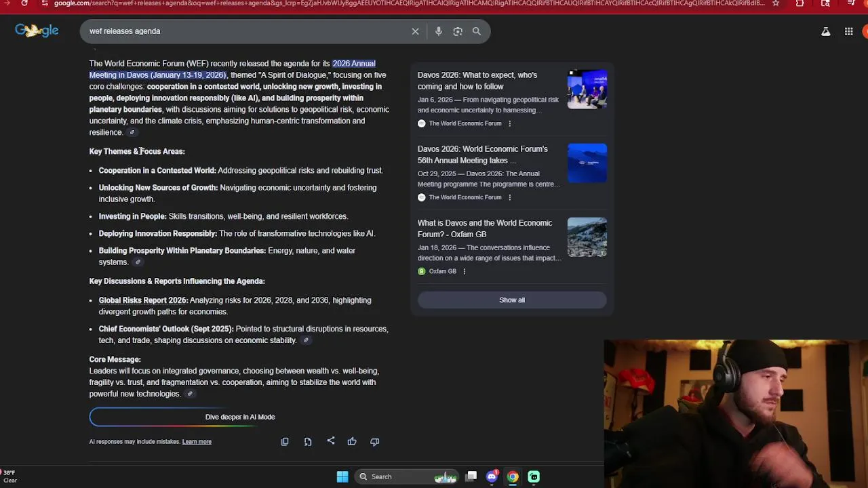The width and height of the screenshot is (868, 488).
Task: Open snowy mountain thumbnail of Oxfam article
Action: (x=587, y=237)
